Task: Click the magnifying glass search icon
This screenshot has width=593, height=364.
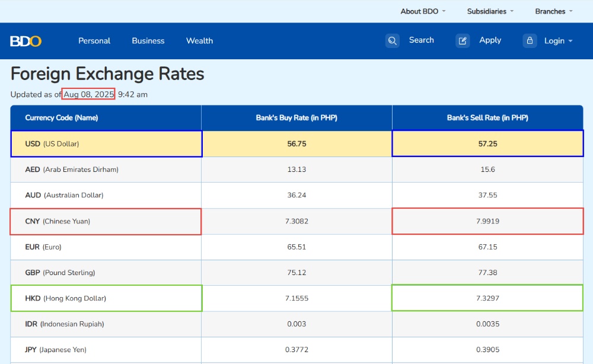Action: [392, 41]
